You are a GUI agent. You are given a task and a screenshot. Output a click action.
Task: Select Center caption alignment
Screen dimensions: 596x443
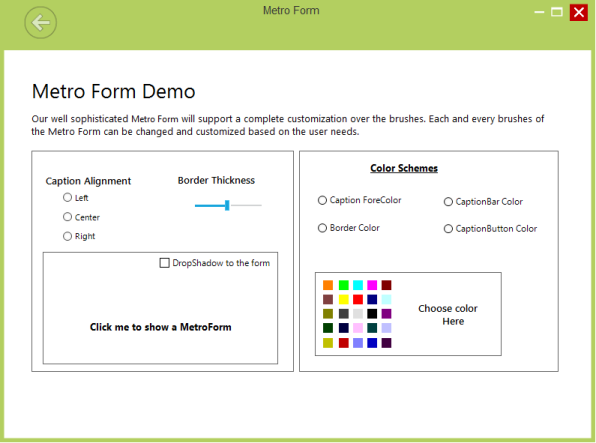click(x=67, y=217)
